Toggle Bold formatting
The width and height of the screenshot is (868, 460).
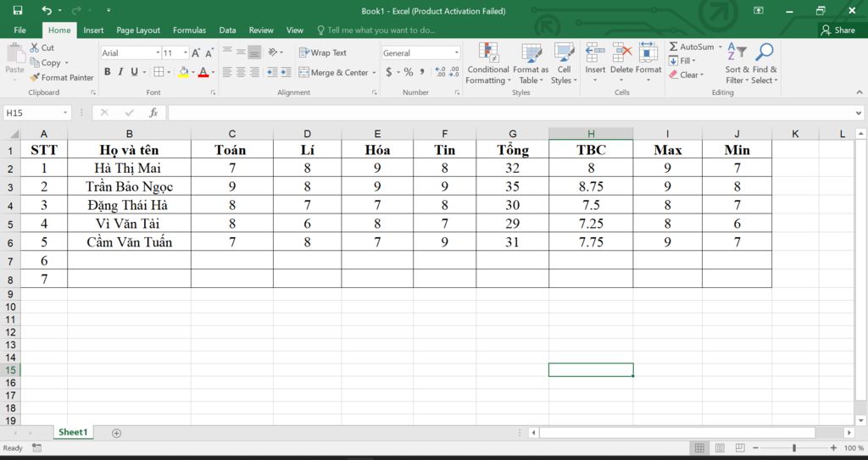pos(107,72)
